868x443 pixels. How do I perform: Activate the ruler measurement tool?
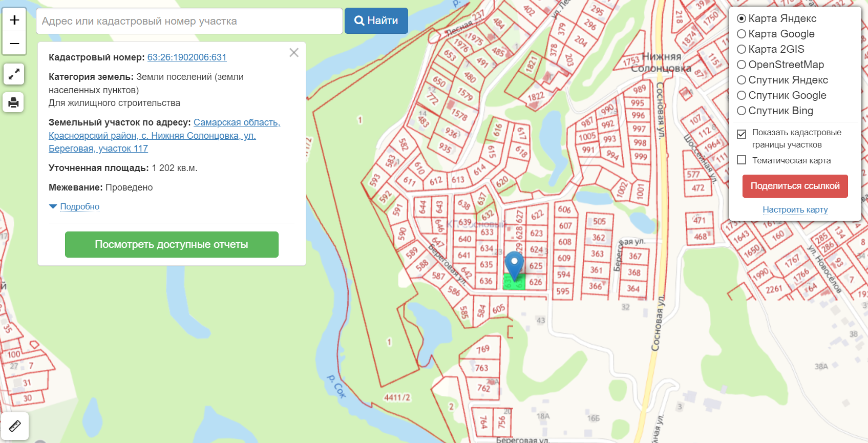tap(14, 426)
